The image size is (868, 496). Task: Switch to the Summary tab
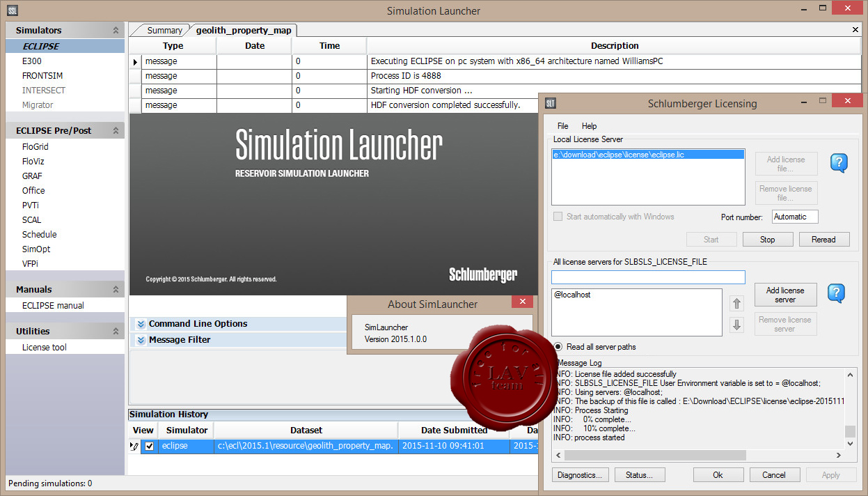[164, 31]
